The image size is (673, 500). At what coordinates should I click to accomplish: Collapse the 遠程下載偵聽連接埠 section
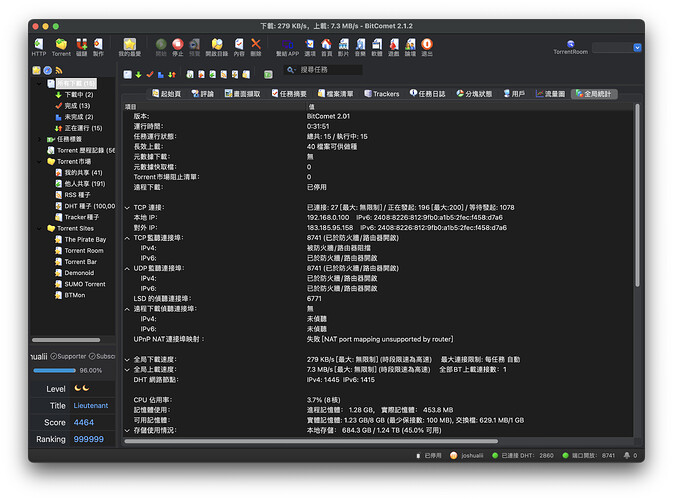(127, 309)
